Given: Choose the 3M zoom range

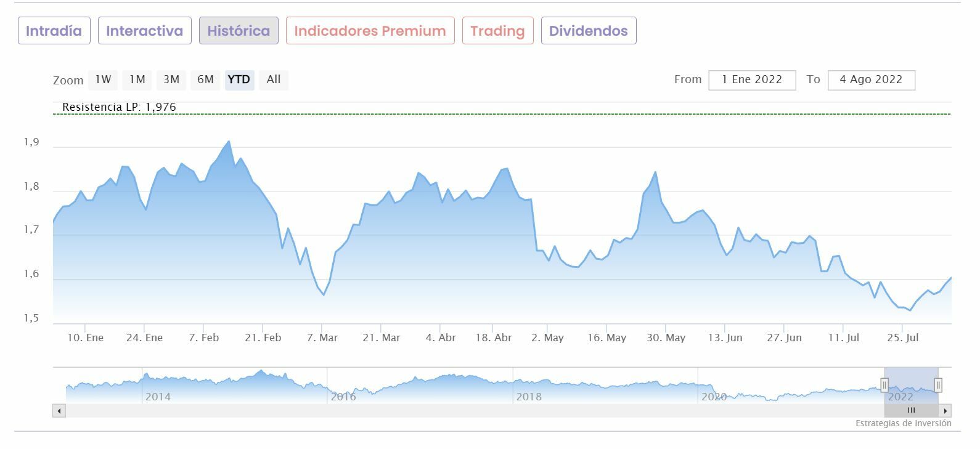Looking at the screenshot, I should click(171, 79).
